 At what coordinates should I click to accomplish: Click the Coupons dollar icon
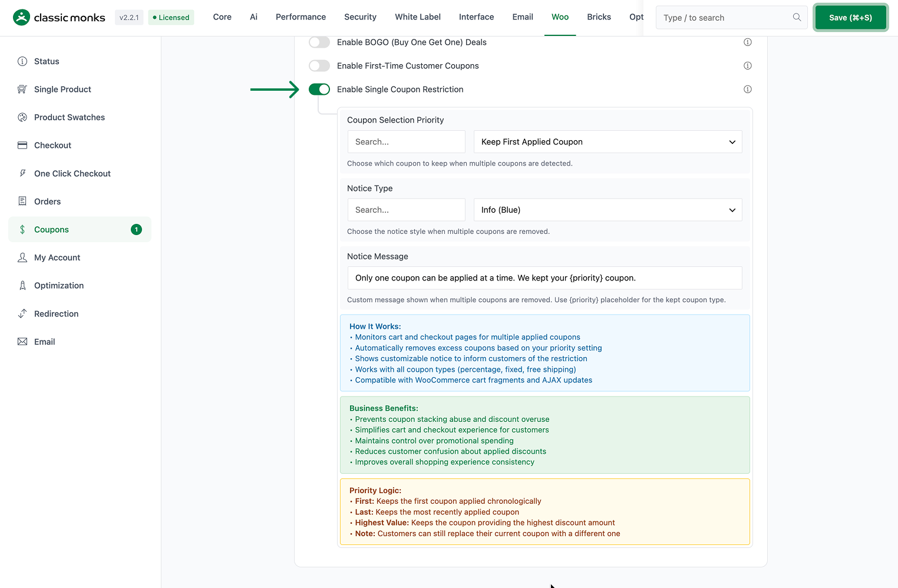pyautogui.click(x=22, y=229)
